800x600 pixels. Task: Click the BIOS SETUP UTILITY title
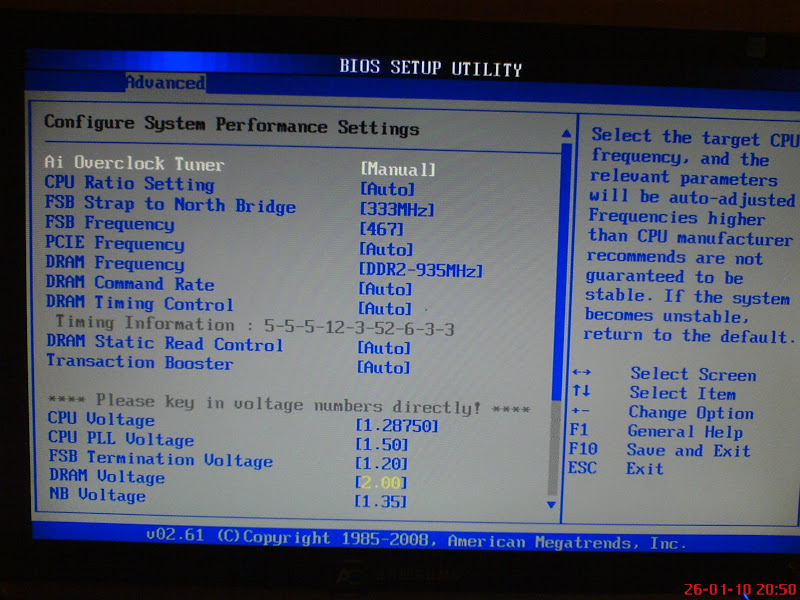click(x=431, y=68)
